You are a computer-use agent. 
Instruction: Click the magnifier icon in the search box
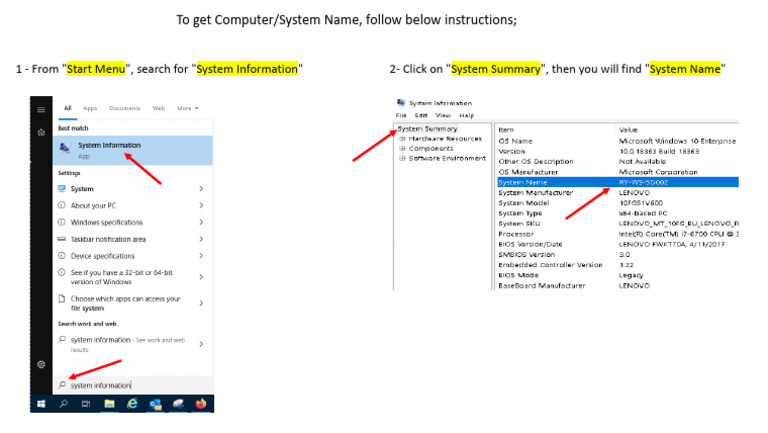[x=62, y=385]
